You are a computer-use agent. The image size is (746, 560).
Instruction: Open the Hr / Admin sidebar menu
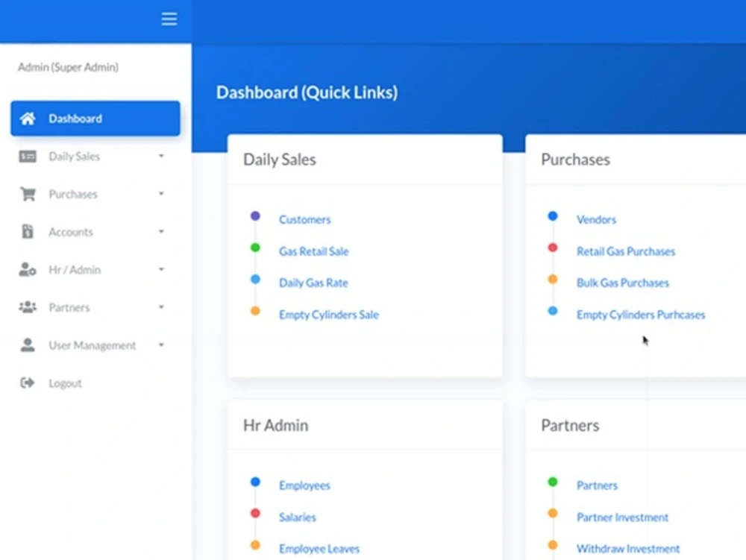[x=95, y=269]
